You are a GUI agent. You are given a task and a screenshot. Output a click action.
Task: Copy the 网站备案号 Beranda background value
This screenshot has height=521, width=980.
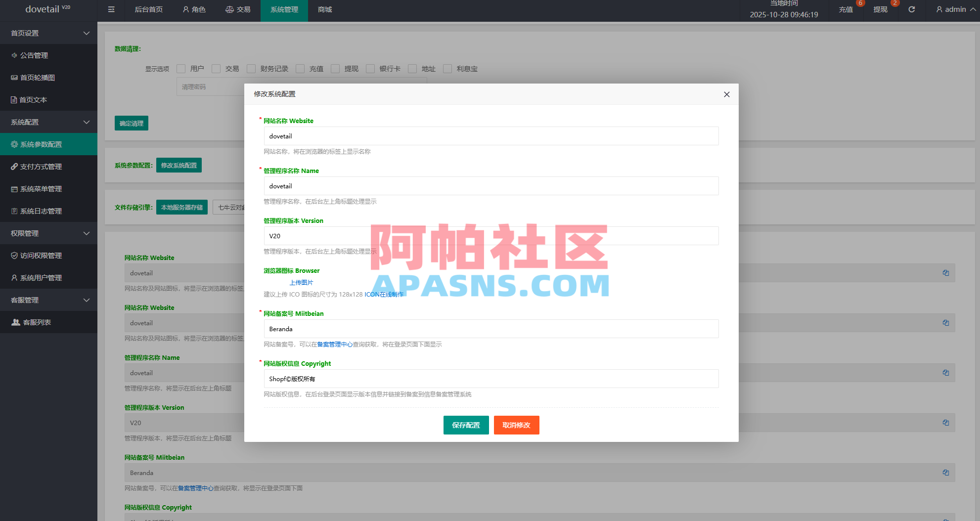click(946, 473)
